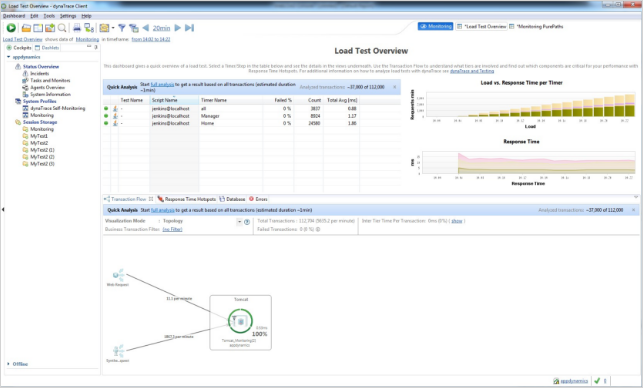Switch to the *Load Test Overview tab

pyautogui.click(x=481, y=26)
